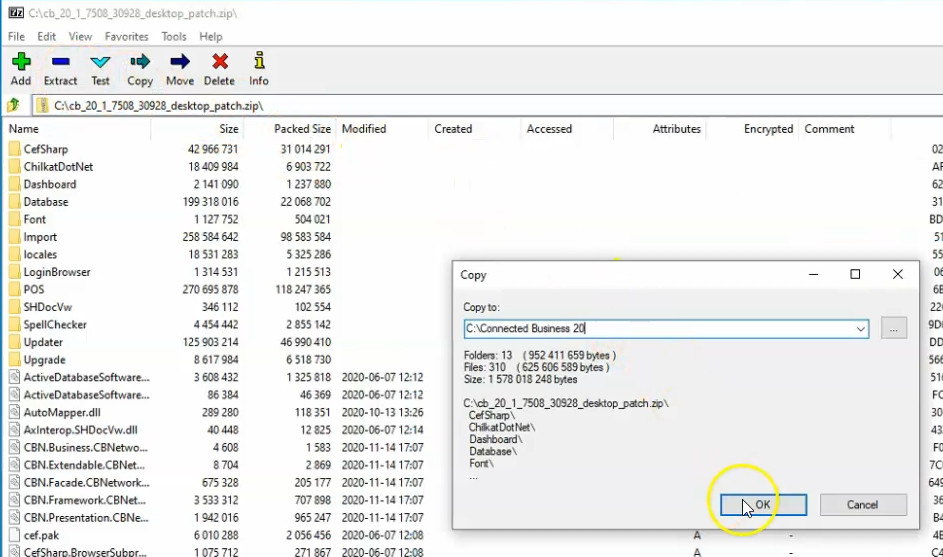Click the archive path address bar
The width and height of the screenshot is (943, 557).
480,105
